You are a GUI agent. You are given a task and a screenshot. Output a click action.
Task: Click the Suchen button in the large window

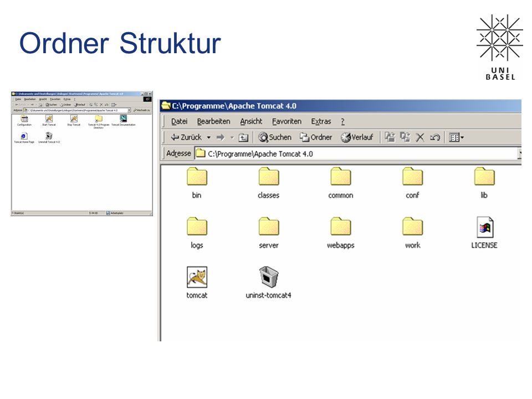(x=275, y=137)
